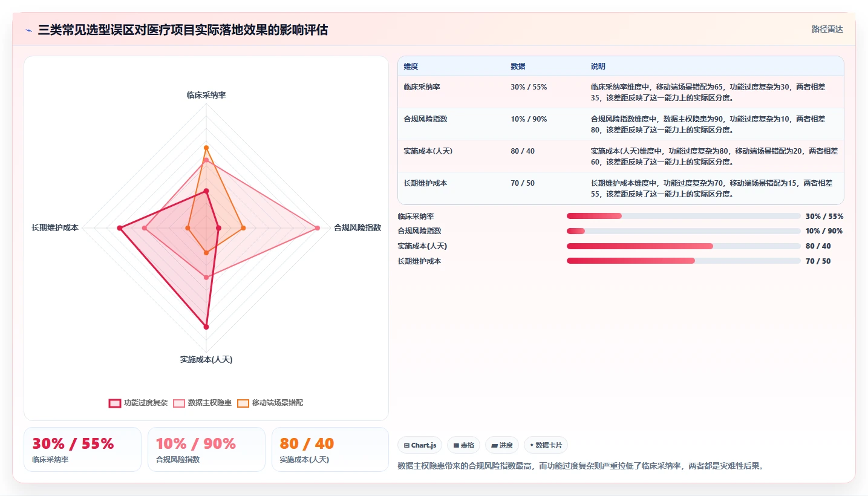Click the 数据卡片 tag chip
Viewport: 868px width, 496px height.
pos(546,445)
